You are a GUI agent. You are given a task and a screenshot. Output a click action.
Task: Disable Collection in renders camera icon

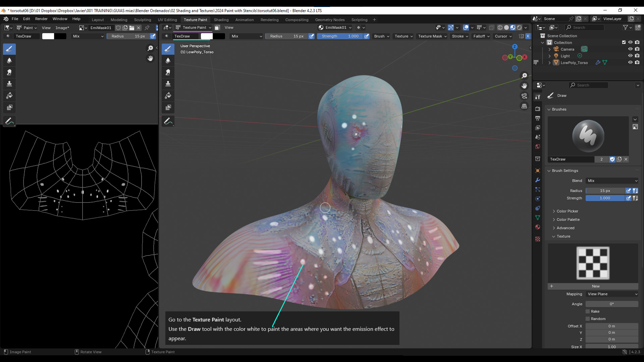(637, 42)
